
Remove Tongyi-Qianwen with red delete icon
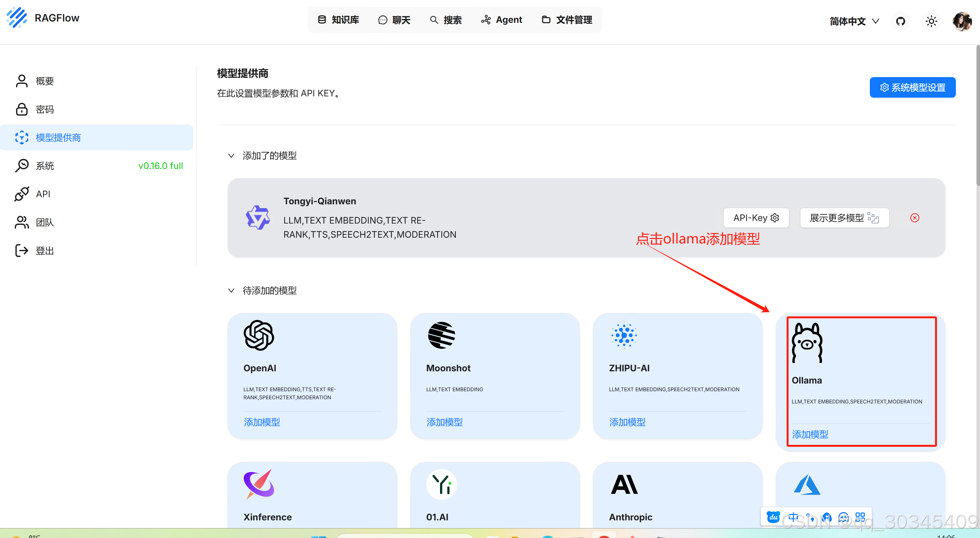point(914,218)
